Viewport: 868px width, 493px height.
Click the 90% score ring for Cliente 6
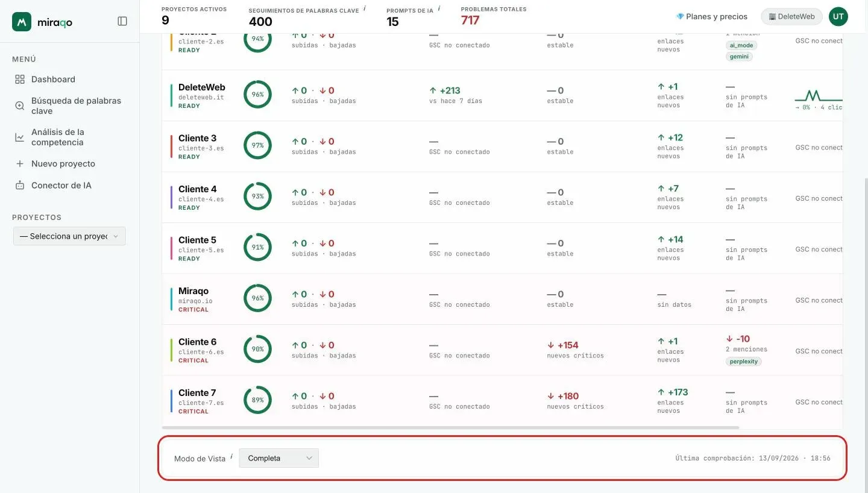pos(257,349)
